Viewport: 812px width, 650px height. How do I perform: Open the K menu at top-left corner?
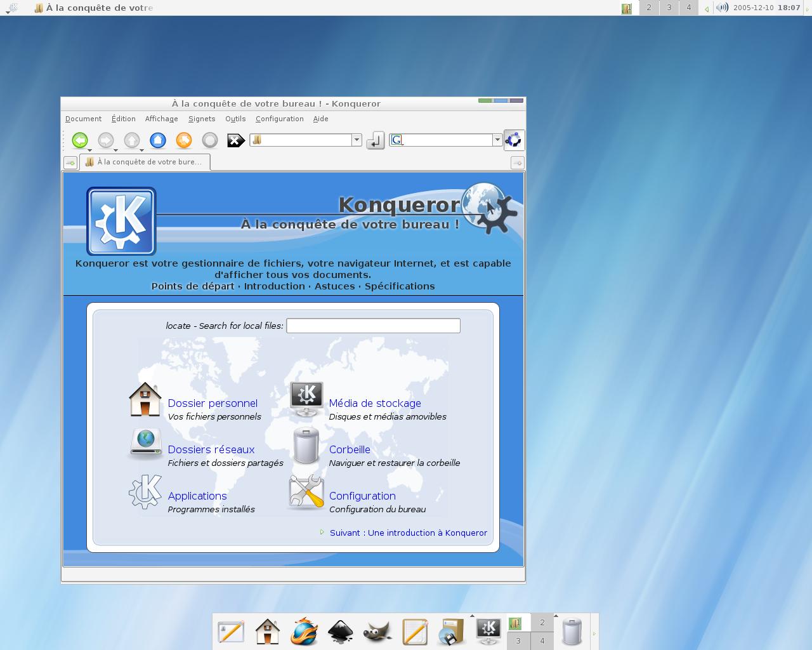[11, 8]
